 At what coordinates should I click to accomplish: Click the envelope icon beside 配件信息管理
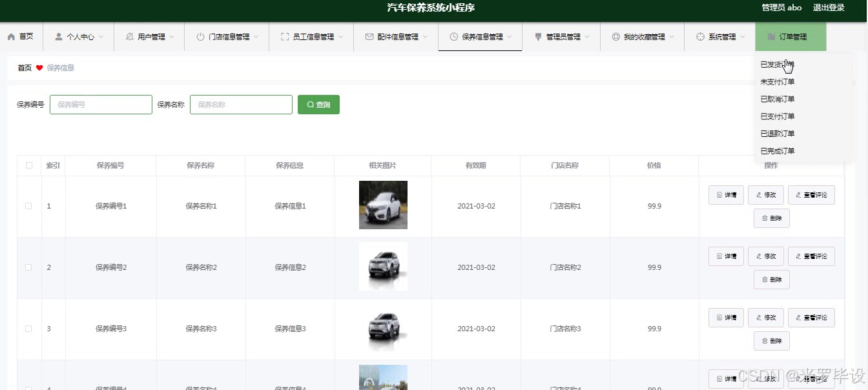pos(369,37)
